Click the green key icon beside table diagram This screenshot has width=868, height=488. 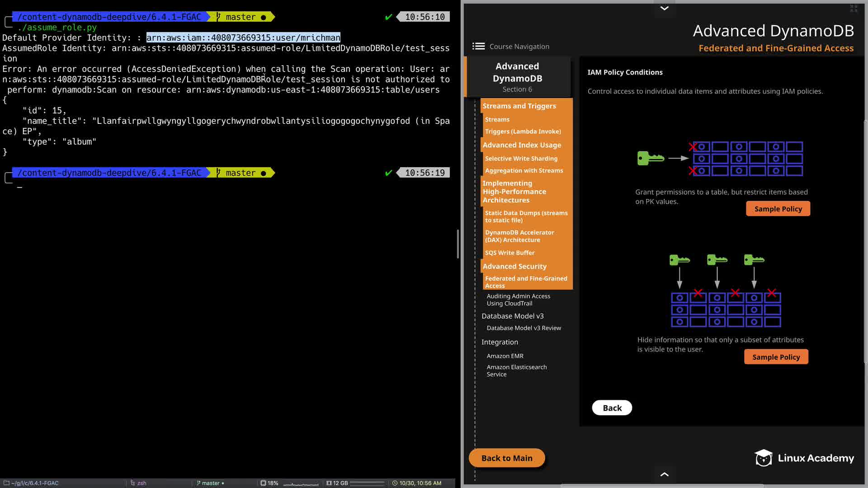click(650, 158)
